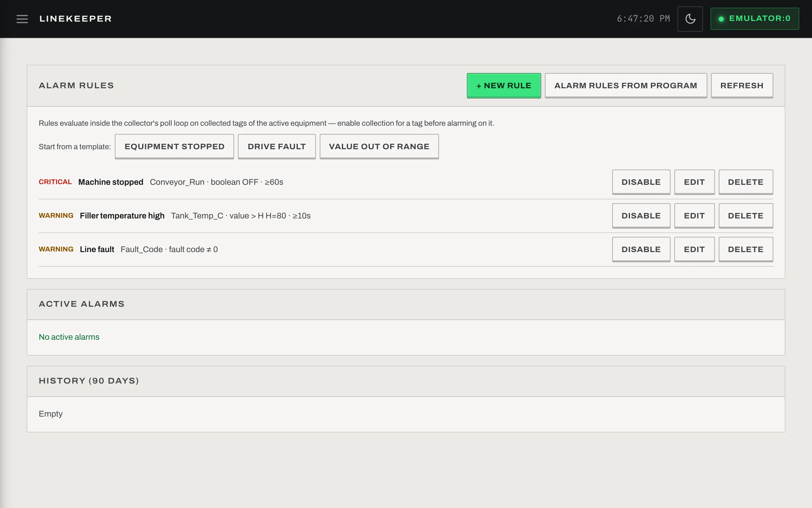Create a rule with + NEW RULE
This screenshot has height=508, width=812.
click(504, 86)
